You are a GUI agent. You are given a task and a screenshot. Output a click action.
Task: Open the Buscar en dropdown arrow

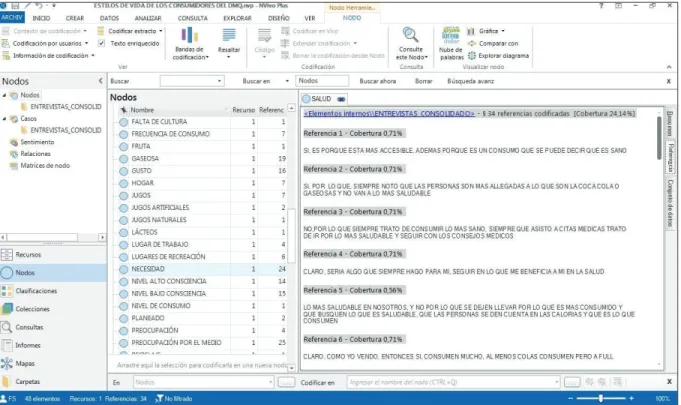pyautogui.click(x=287, y=81)
